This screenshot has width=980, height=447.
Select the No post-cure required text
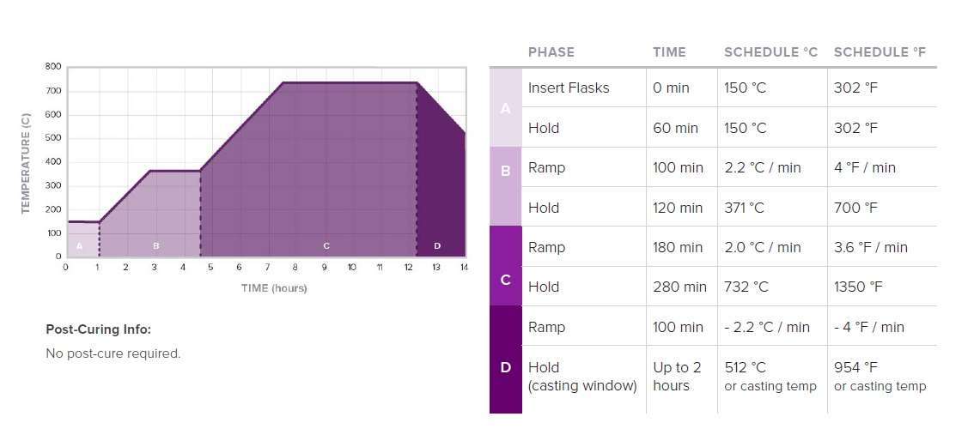[x=113, y=353]
